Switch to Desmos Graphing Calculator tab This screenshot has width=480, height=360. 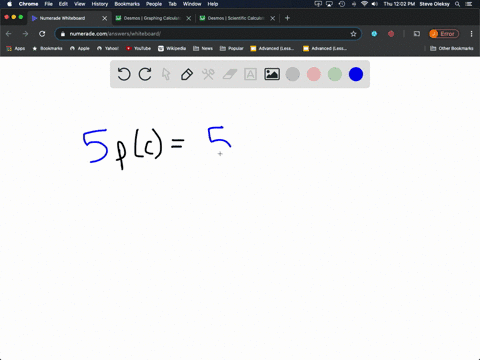(x=152, y=18)
